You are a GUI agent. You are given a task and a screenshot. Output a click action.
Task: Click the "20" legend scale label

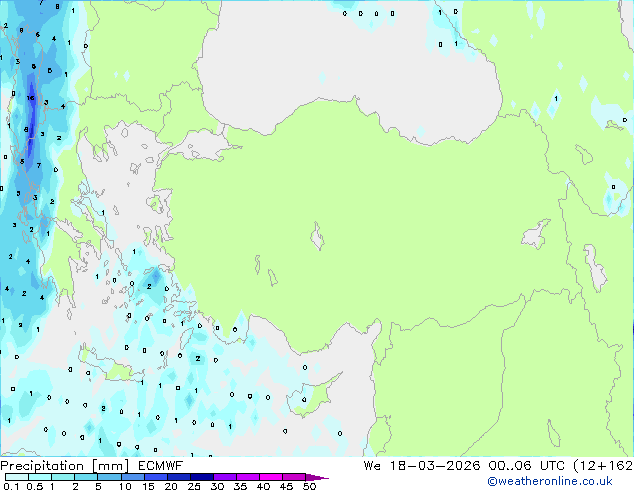click(171, 486)
